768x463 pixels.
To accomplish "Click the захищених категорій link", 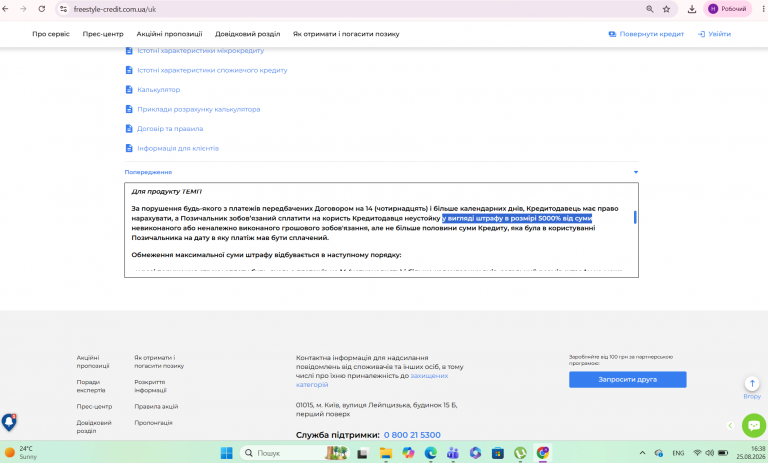I will [372, 380].
